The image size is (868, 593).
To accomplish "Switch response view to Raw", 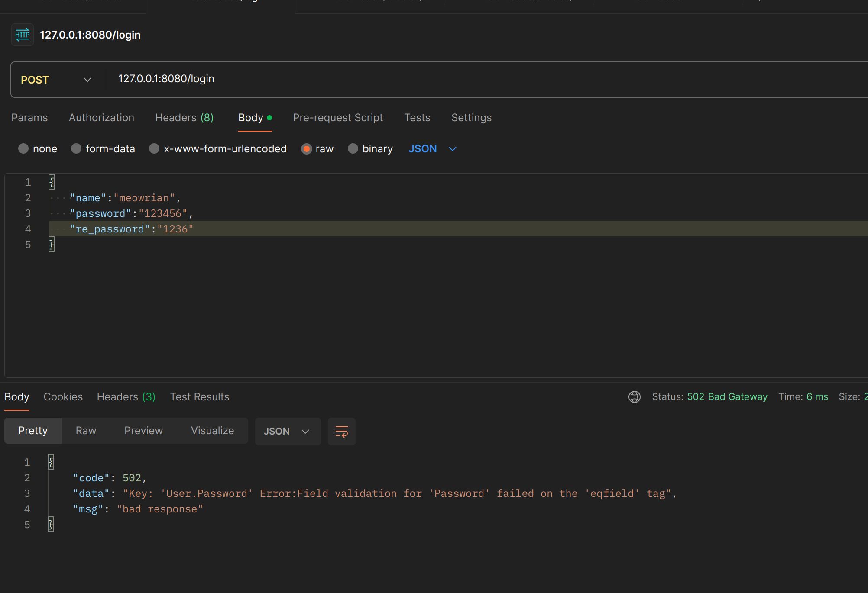I will (x=86, y=431).
